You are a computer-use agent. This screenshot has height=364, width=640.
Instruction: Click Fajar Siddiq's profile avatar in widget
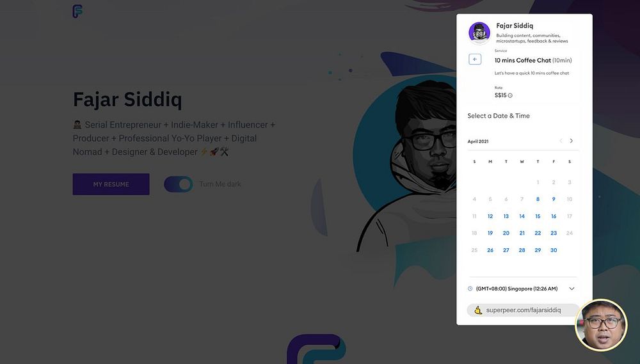(479, 33)
